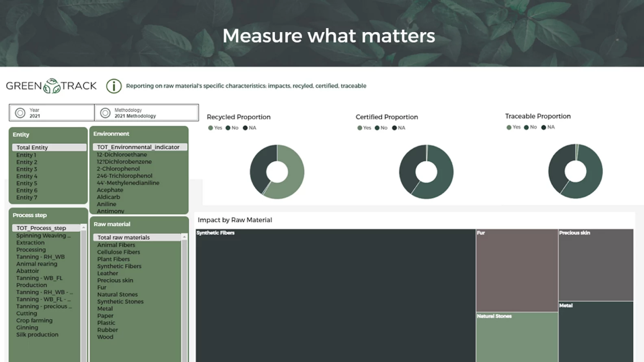Click the Natural Stones treemap tile
Viewport: 644px width, 362px height.
coord(516,337)
